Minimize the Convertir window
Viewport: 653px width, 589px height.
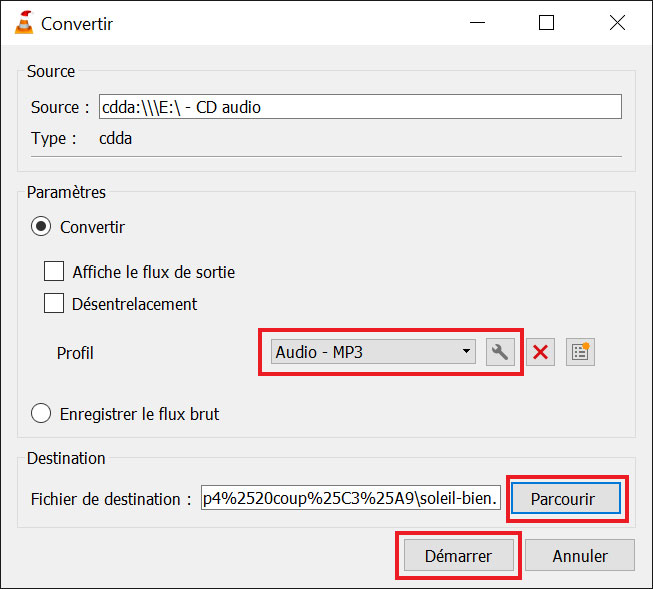click(x=477, y=22)
